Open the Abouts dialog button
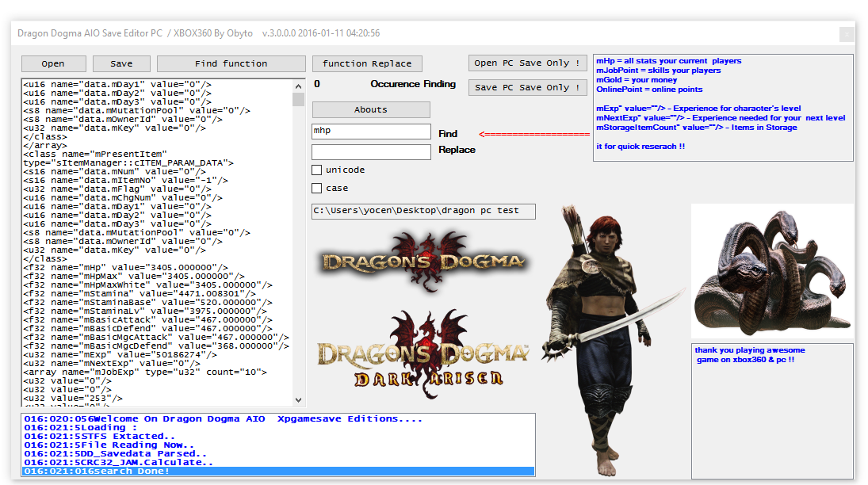This screenshot has height=485, width=868. 371,109
